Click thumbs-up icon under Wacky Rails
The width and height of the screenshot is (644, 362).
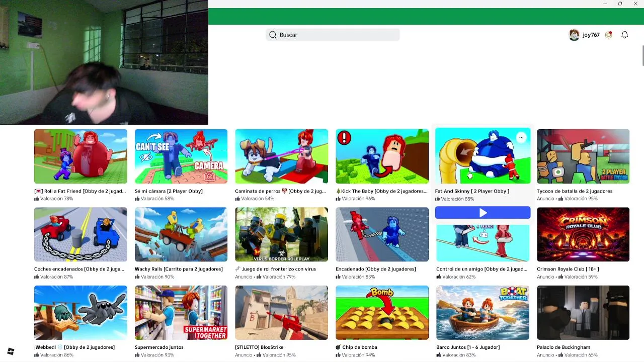click(137, 277)
